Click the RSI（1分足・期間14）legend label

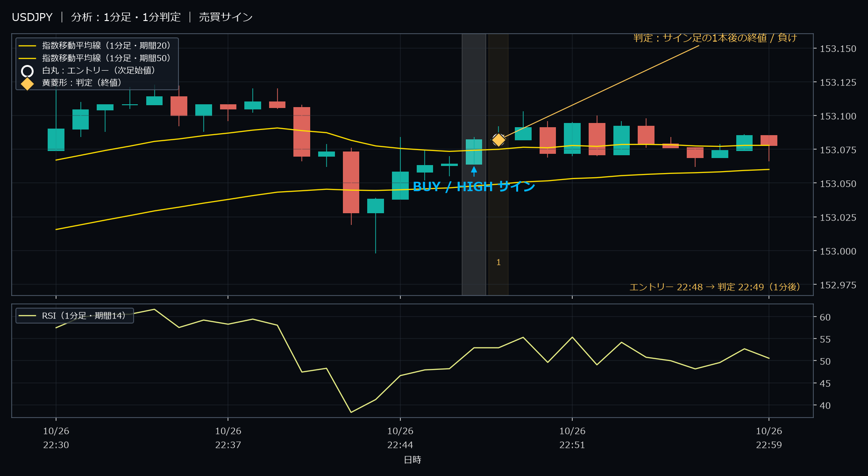pyautogui.click(x=84, y=316)
